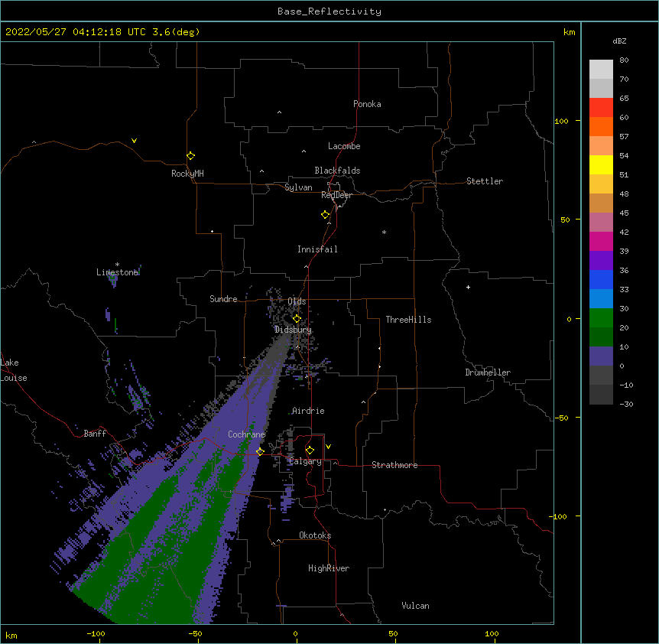Screen dimensions: 659x644
Task: Click the Banff town label
Action: pos(95,434)
